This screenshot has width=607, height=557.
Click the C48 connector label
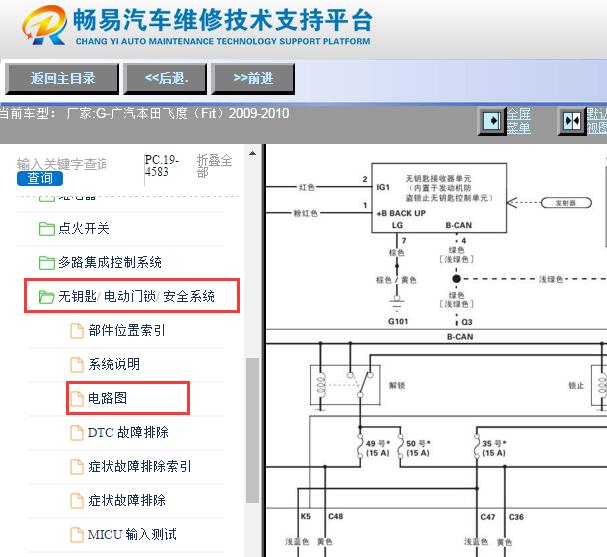click(x=335, y=516)
